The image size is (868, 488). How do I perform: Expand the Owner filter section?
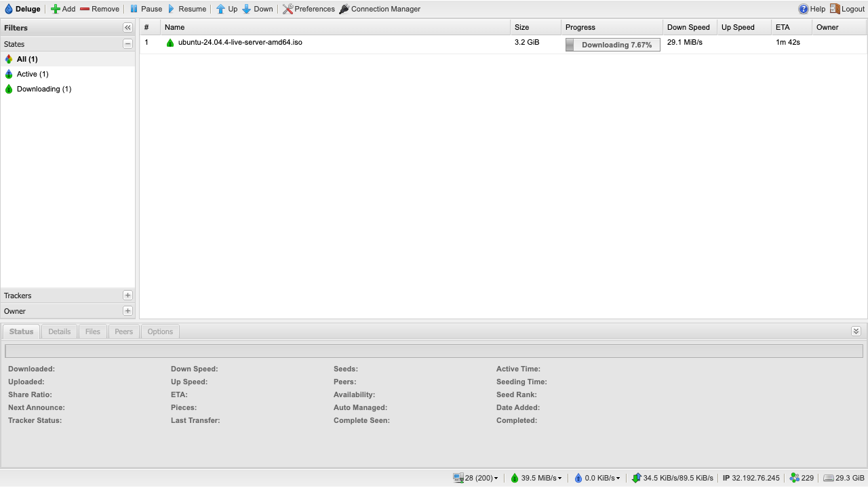(x=127, y=311)
